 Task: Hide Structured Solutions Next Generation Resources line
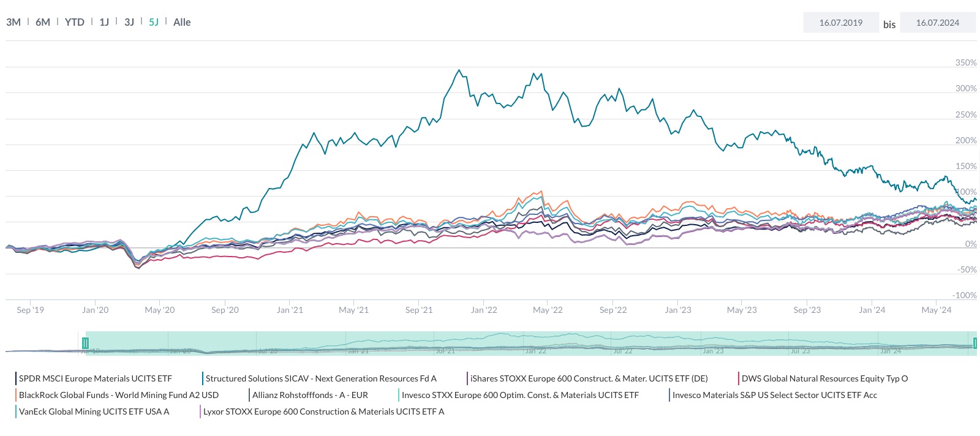(x=321, y=378)
